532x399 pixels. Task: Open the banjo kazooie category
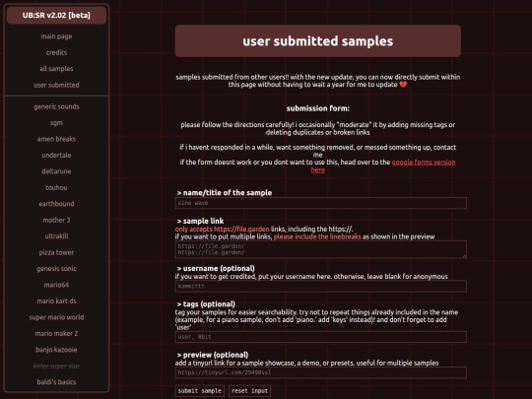pyautogui.click(x=56, y=350)
